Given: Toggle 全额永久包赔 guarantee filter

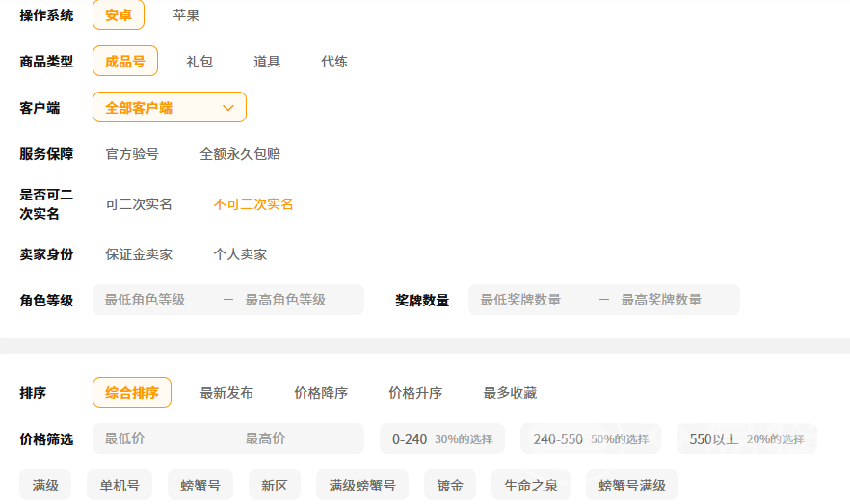Looking at the screenshot, I should pos(240,154).
